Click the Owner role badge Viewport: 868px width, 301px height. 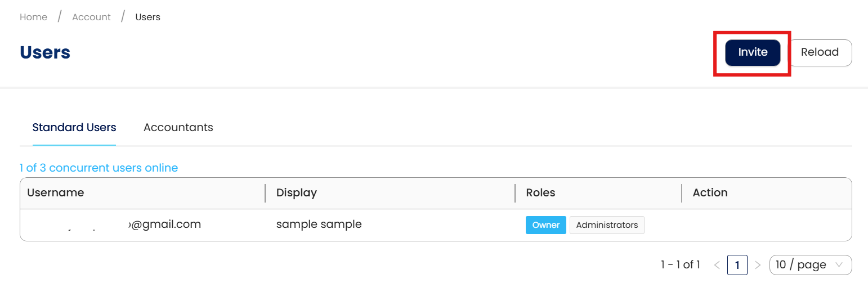545,225
